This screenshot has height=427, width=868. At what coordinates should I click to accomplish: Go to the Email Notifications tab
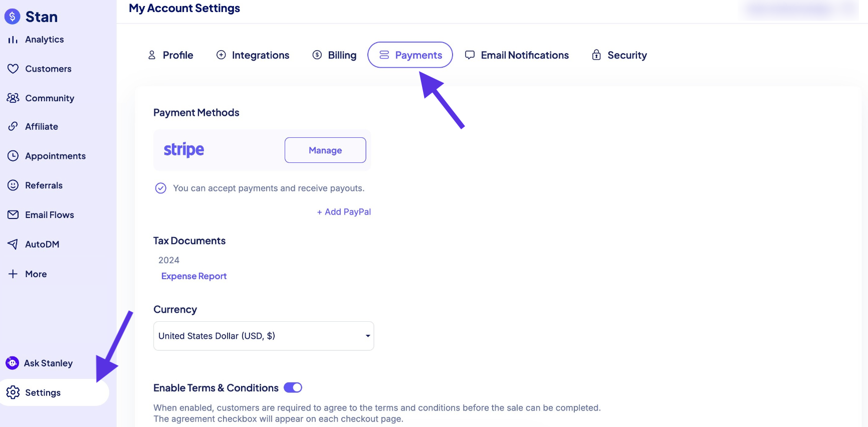coord(517,55)
